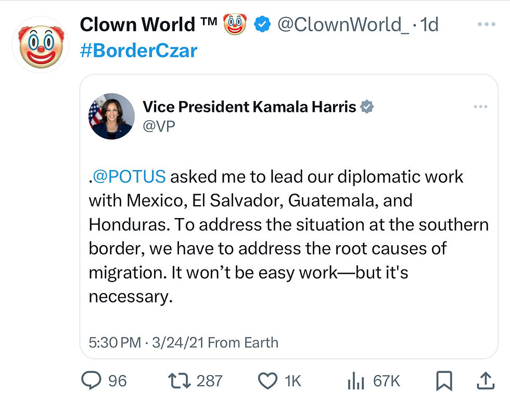Open the @ClownWorld_ handle
This screenshot has height=420, width=510.
click(x=342, y=24)
